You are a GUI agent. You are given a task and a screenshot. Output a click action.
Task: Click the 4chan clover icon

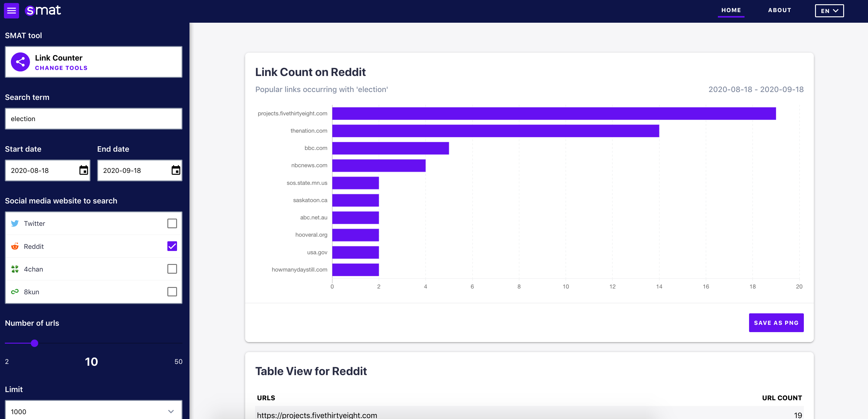15,269
